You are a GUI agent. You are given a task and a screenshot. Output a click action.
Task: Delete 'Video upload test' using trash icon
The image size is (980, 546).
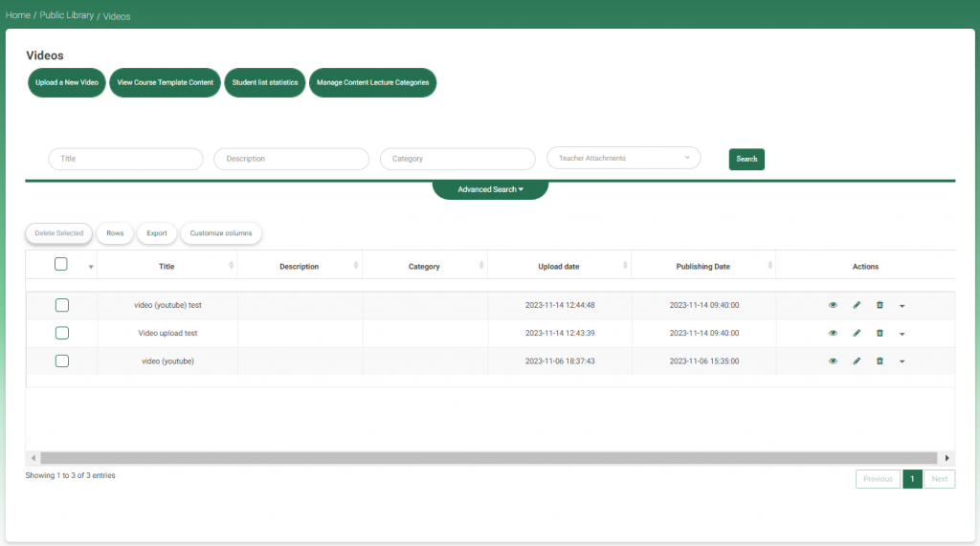click(x=880, y=333)
